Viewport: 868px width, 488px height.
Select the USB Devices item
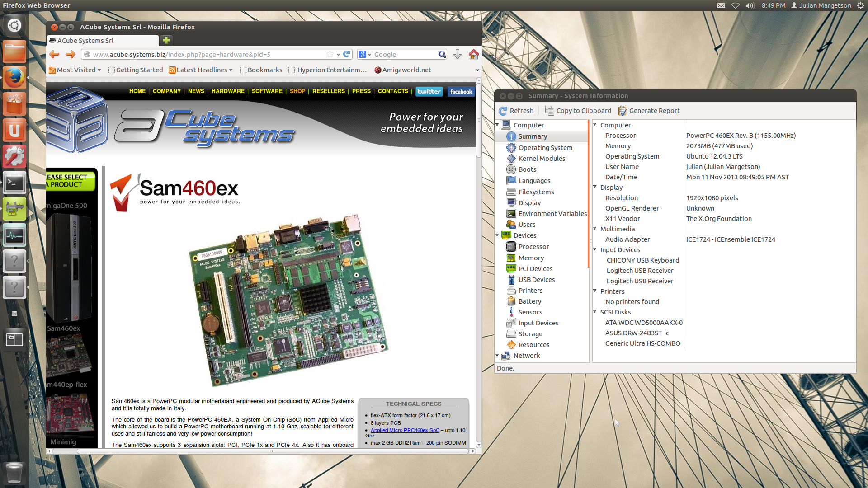(536, 280)
